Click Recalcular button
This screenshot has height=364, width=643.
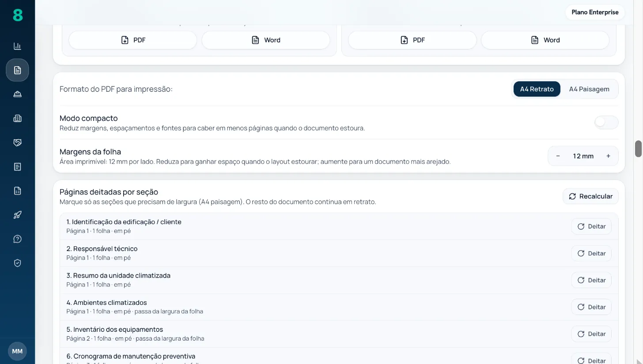tap(590, 196)
